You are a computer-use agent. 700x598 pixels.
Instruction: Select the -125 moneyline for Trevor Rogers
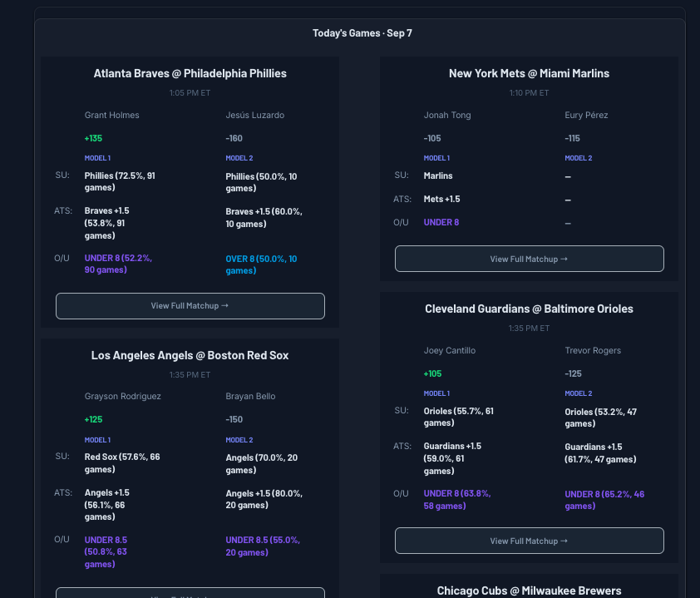point(573,373)
